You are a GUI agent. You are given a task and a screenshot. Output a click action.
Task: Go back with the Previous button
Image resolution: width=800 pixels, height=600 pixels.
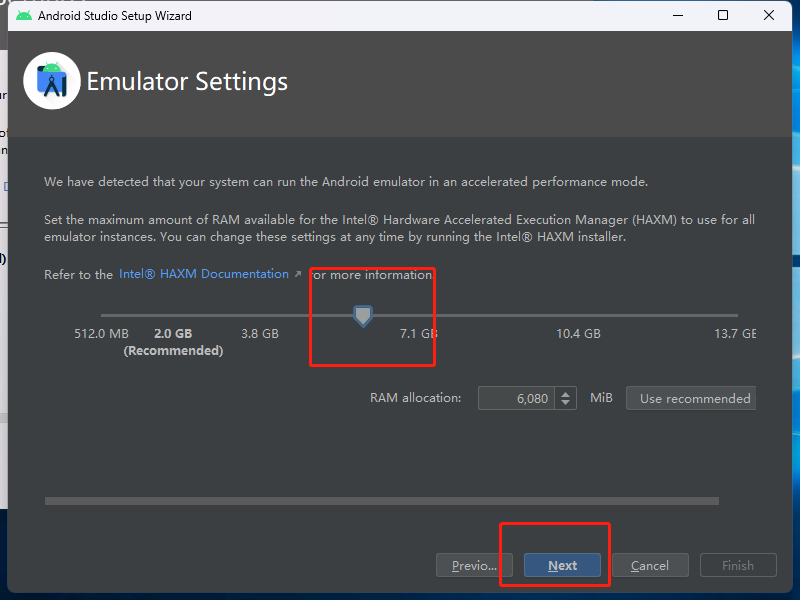coord(474,566)
